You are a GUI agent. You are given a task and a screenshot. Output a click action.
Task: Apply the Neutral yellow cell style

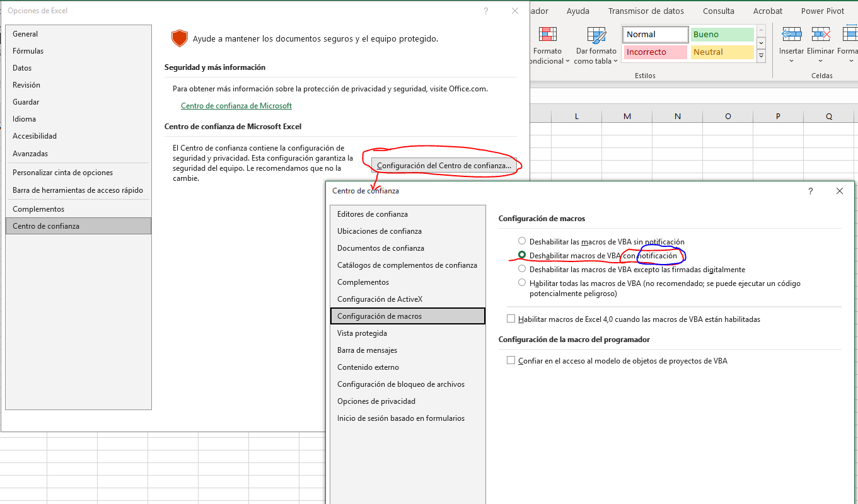(x=722, y=52)
